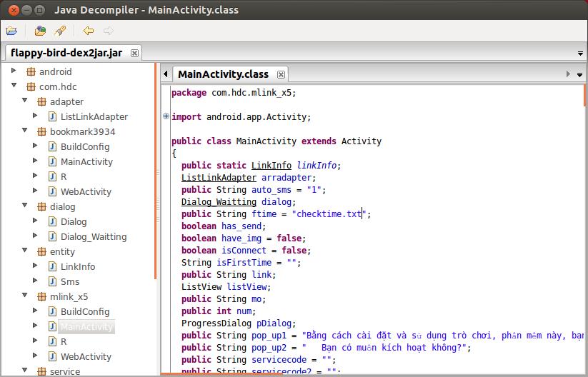This screenshot has width=588, height=377.
Task: Select MainActivity under bookmark3934
Action: click(x=86, y=161)
